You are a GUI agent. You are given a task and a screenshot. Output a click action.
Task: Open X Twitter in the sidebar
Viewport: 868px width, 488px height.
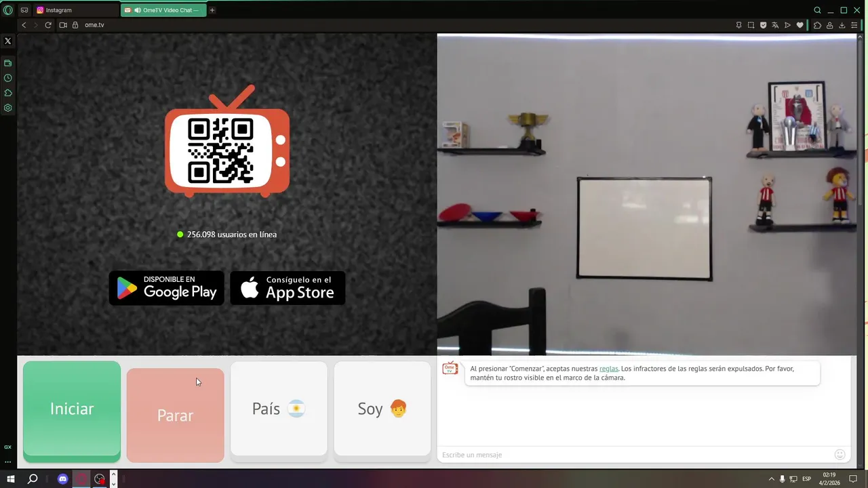tap(8, 41)
